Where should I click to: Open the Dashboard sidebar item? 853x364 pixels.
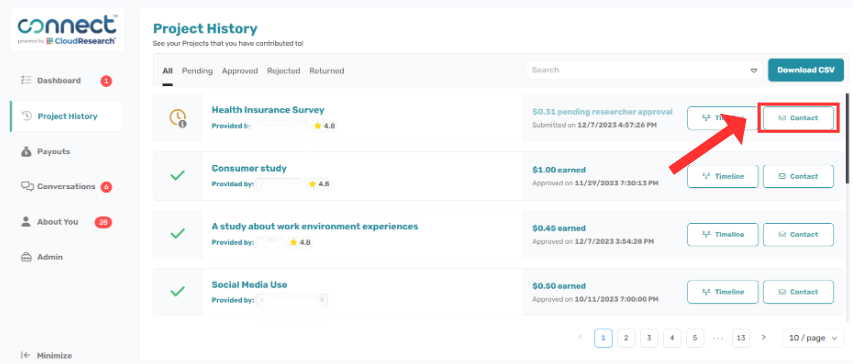click(66, 81)
